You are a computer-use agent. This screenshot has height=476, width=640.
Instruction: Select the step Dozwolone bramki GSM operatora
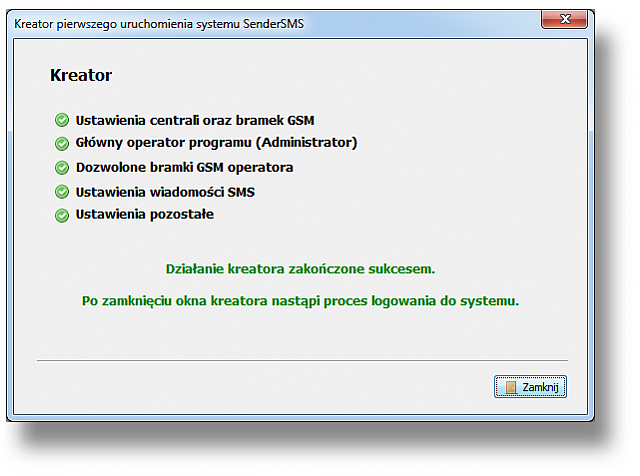pos(184,167)
